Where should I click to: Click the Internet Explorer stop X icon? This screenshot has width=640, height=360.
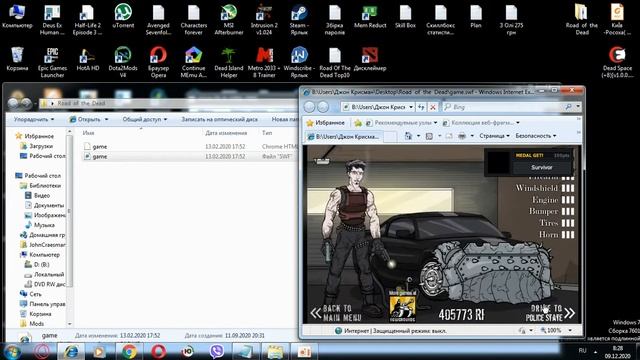pyautogui.click(x=433, y=107)
